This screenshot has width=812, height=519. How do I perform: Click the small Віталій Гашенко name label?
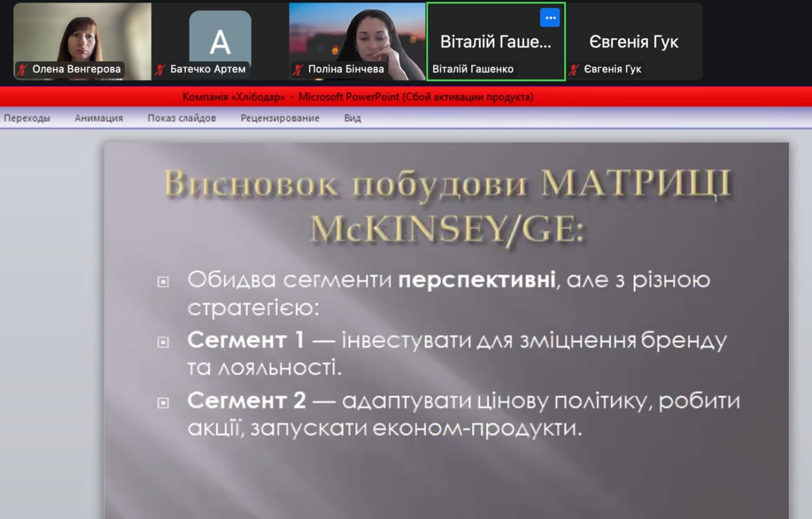point(473,69)
